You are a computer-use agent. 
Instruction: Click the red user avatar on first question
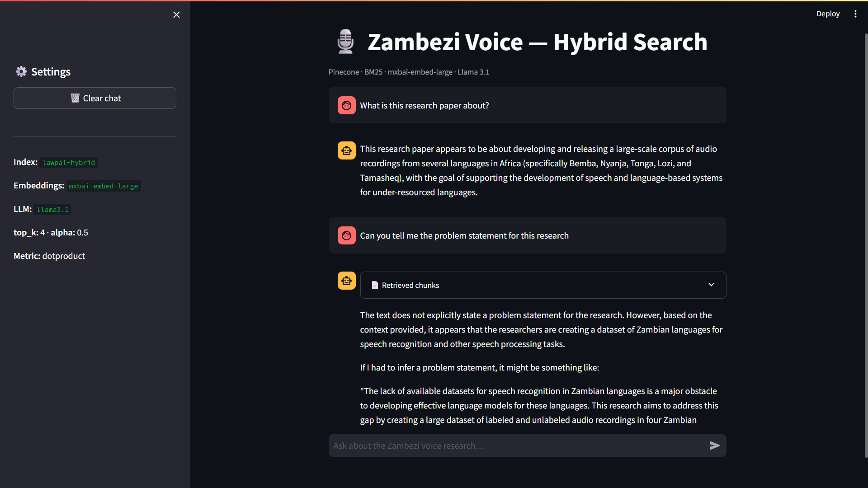(x=346, y=105)
